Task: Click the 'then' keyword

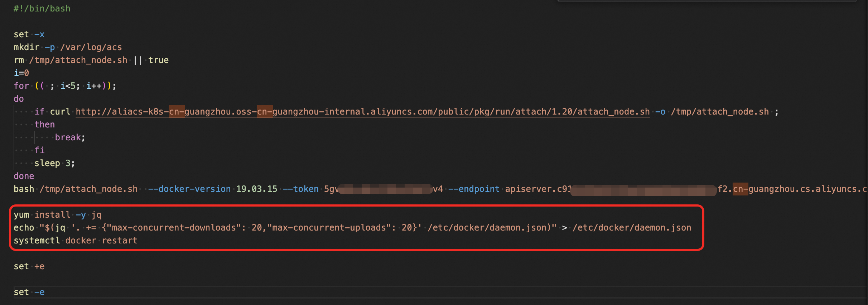Action: coord(45,125)
